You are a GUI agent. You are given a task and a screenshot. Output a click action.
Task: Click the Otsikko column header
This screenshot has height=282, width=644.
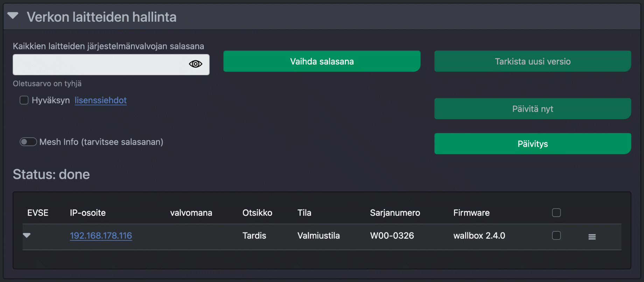tap(257, 213)
